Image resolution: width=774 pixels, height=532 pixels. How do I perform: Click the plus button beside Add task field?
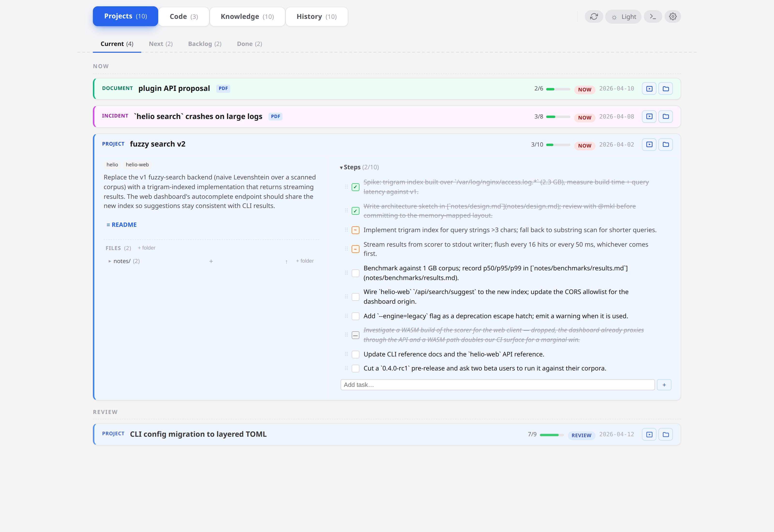[x=664, y=385]
